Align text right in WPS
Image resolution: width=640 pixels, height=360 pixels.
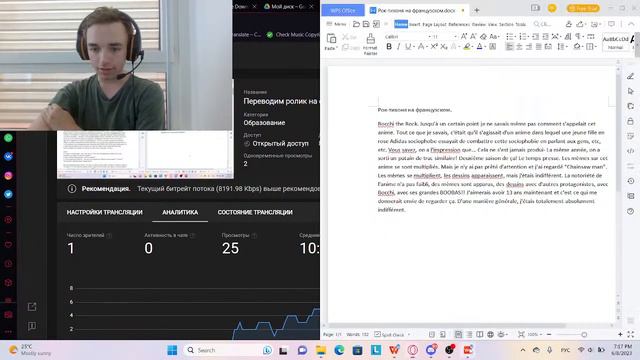(x=529, y=47)
